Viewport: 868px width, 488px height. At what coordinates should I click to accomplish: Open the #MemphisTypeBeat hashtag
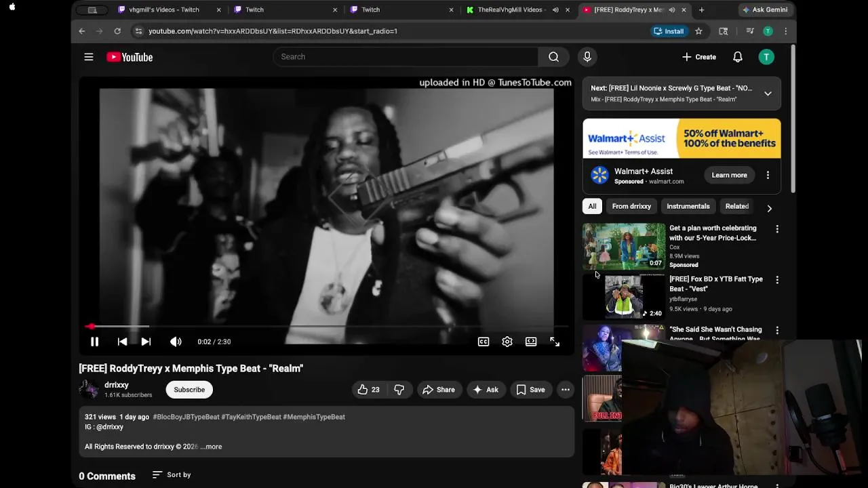click(314, 417)
